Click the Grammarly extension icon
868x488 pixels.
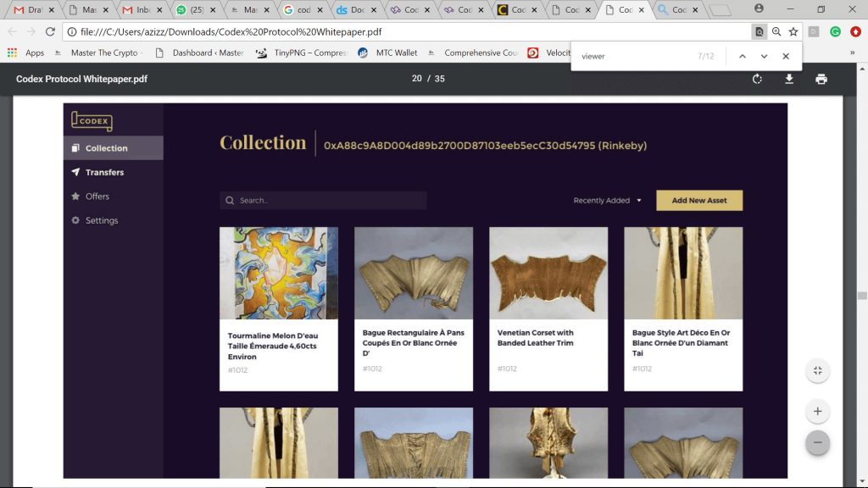[835, 32]
